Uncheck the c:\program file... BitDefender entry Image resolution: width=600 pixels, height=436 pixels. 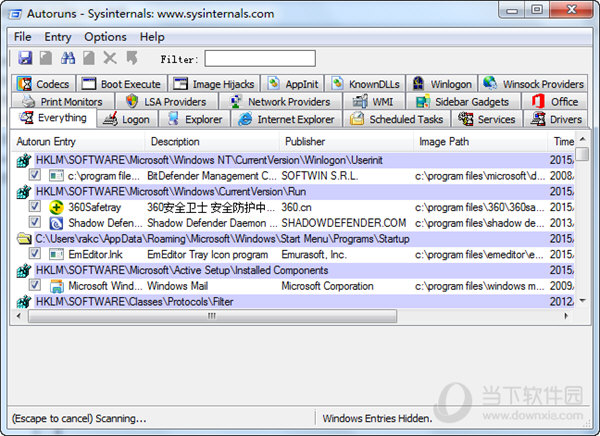point(35,175)
